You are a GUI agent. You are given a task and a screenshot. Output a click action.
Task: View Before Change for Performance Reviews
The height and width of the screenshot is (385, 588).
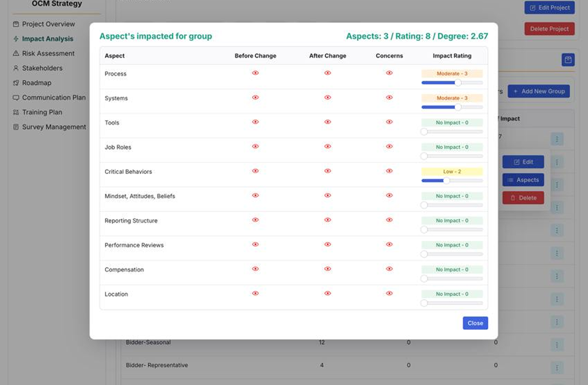255,244
